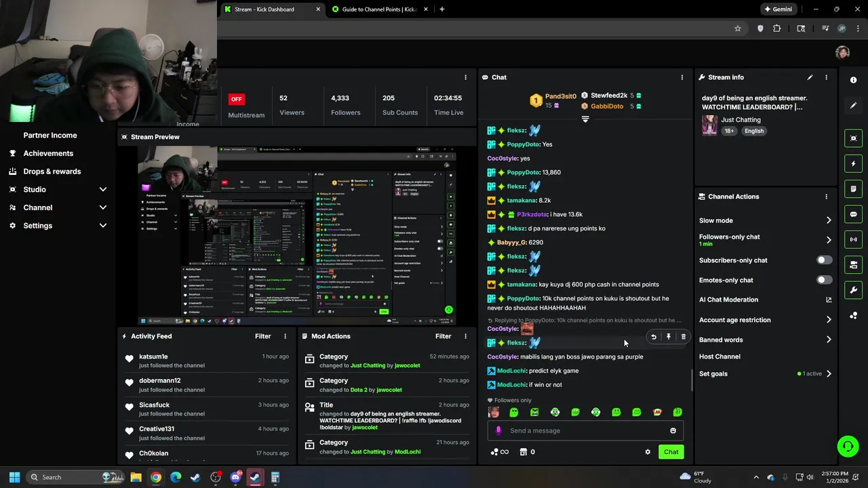Click the English language tag
This screenshot has width=868, height=488.
[754, 131]
